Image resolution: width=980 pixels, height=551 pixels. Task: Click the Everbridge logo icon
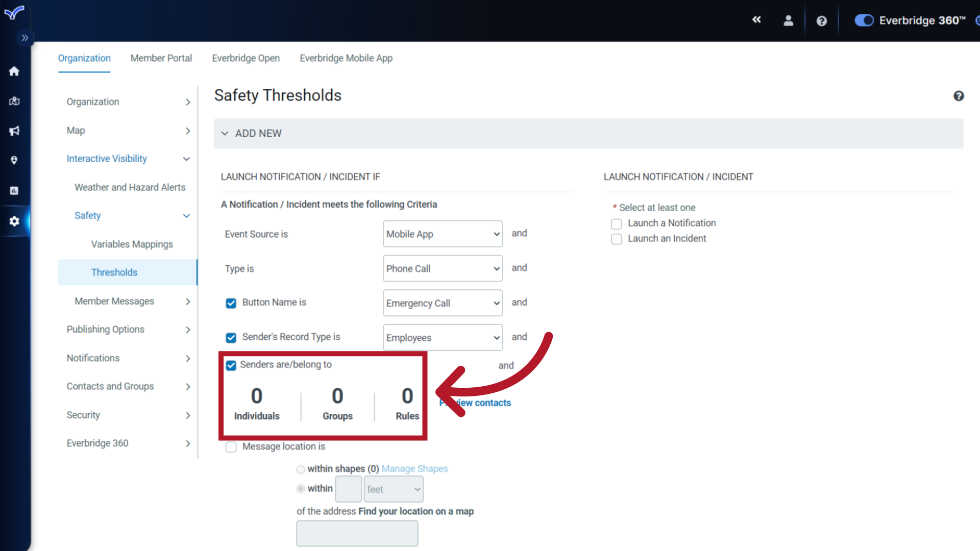(x=14, y=12)
